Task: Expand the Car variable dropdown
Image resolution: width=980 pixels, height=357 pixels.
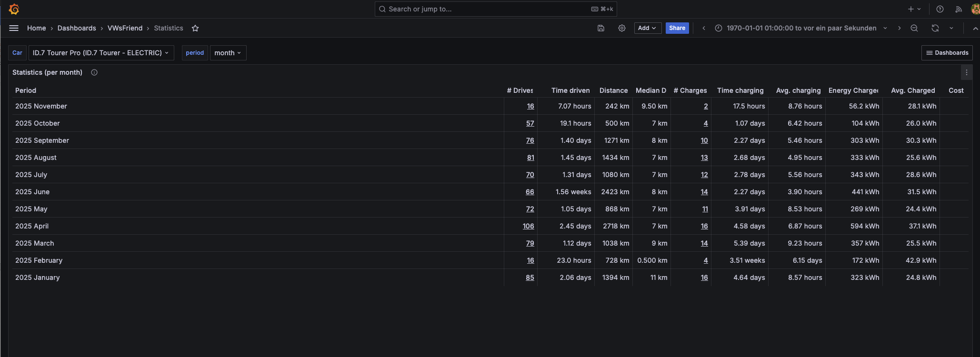Action: [101, 53]
